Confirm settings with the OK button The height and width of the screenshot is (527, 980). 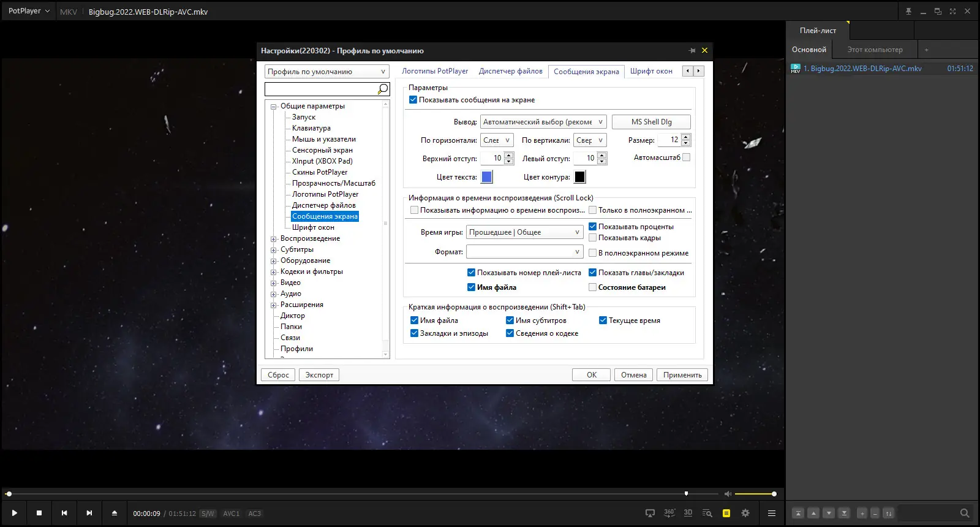(x=591, y=375)
